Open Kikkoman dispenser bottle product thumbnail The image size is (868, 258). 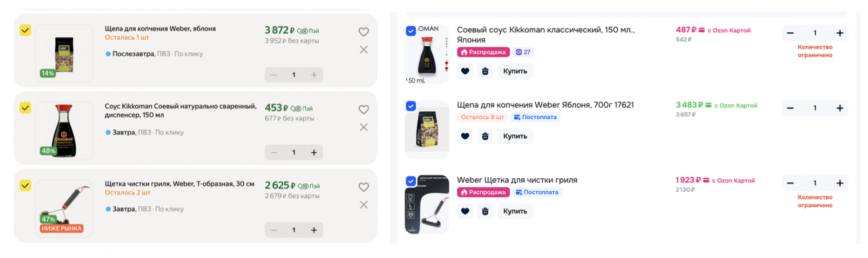(x=64, y=130)
